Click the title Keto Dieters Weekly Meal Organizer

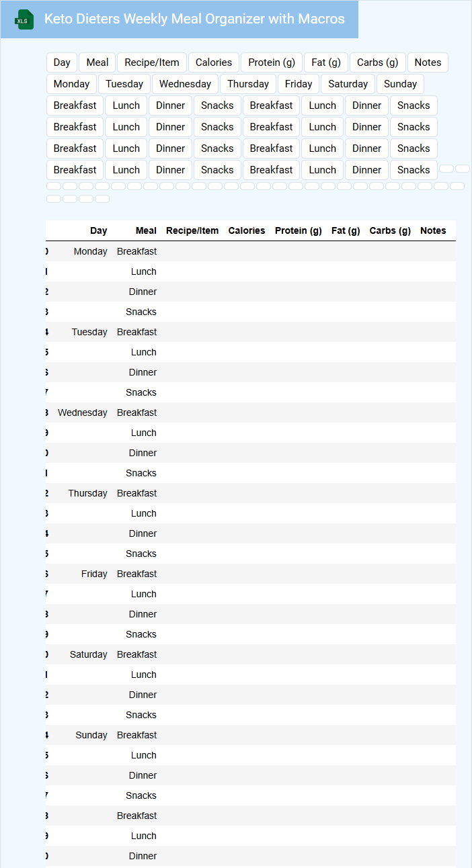click(194, 19)
